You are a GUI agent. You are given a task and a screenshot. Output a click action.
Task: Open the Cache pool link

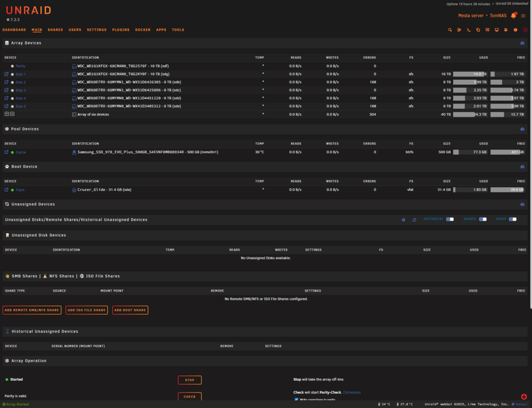(21, 152)
